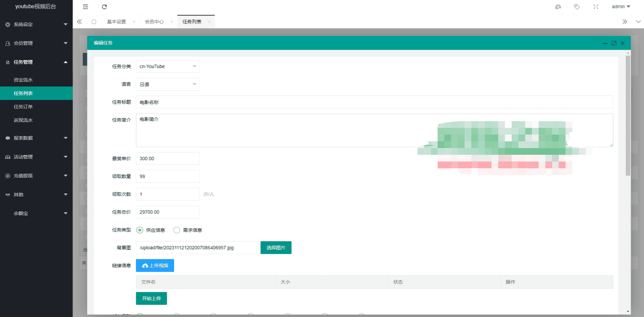Toggle sidebar with the menu collapse icon

[x=86, y=7]
